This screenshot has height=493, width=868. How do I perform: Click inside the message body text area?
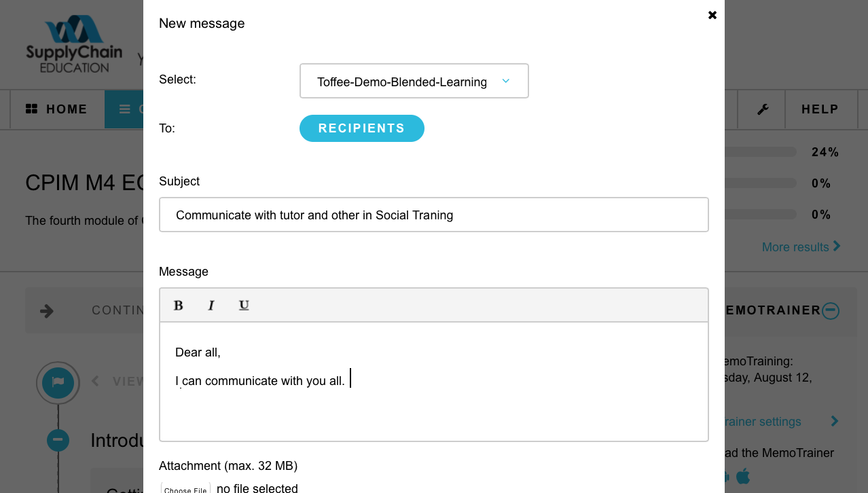click(434, 382)
